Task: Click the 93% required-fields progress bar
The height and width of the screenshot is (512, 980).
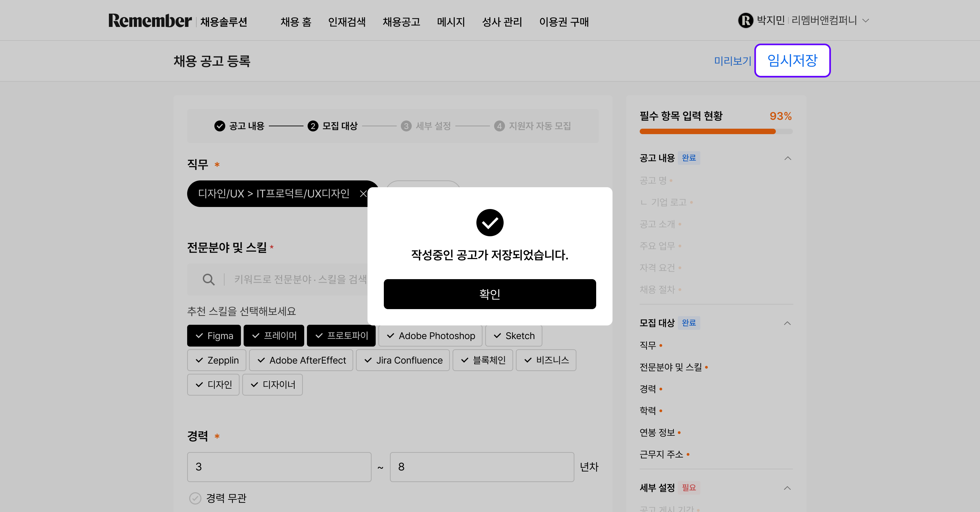Action: coord(715,131)
